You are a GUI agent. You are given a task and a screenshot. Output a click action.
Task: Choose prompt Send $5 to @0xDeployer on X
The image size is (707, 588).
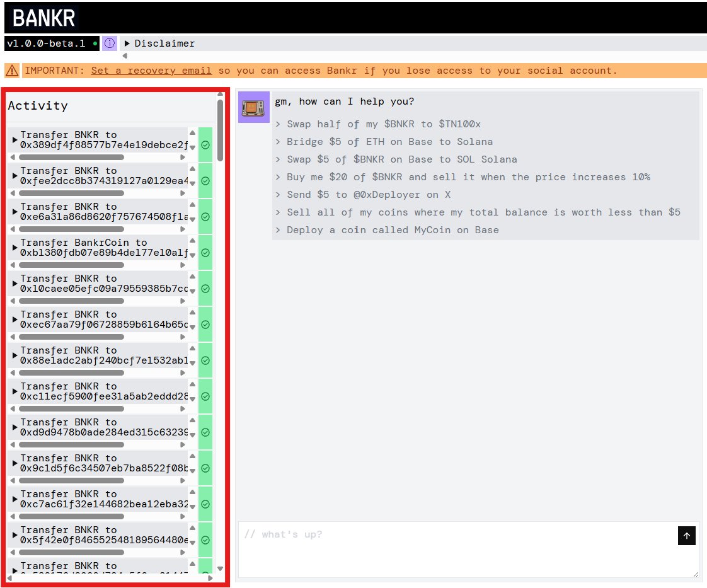pyautogui.click(x=369, y=195)
